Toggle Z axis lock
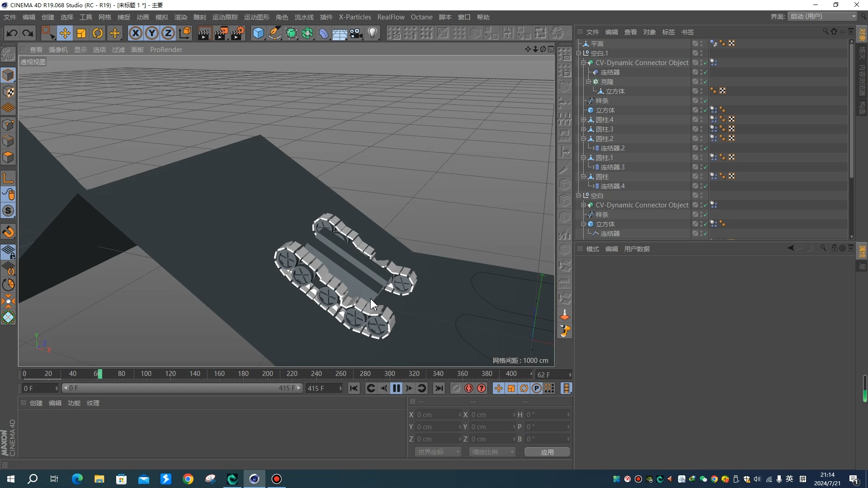The width and height of the screenshot is (868, 488). (168, 33)
